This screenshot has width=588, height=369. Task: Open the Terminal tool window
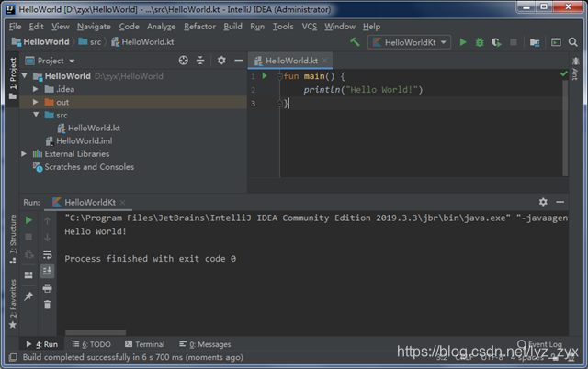pyautogui.click(x=145, y=344)
